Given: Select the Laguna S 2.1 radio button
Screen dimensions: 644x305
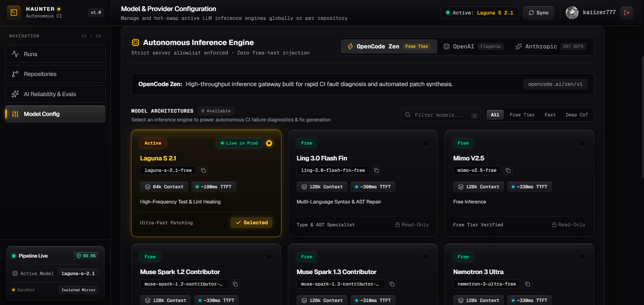Looking at the screenshot, I should click(x=269, y=143).
